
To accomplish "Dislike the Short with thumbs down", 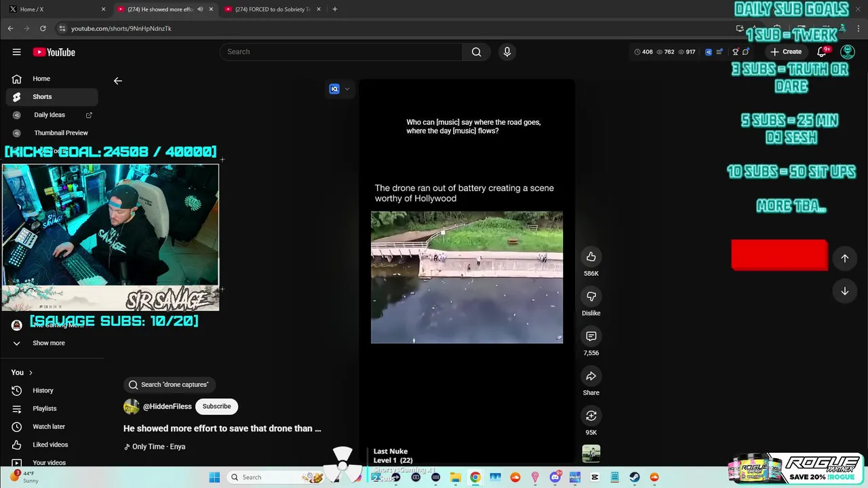I will 591,296.
